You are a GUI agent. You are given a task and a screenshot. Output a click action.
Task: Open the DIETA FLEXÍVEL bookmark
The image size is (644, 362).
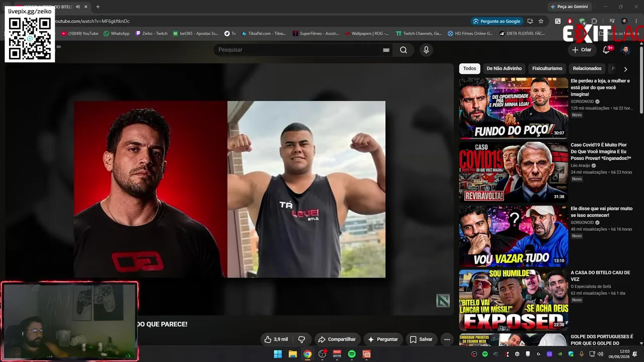tap(522, 34)
